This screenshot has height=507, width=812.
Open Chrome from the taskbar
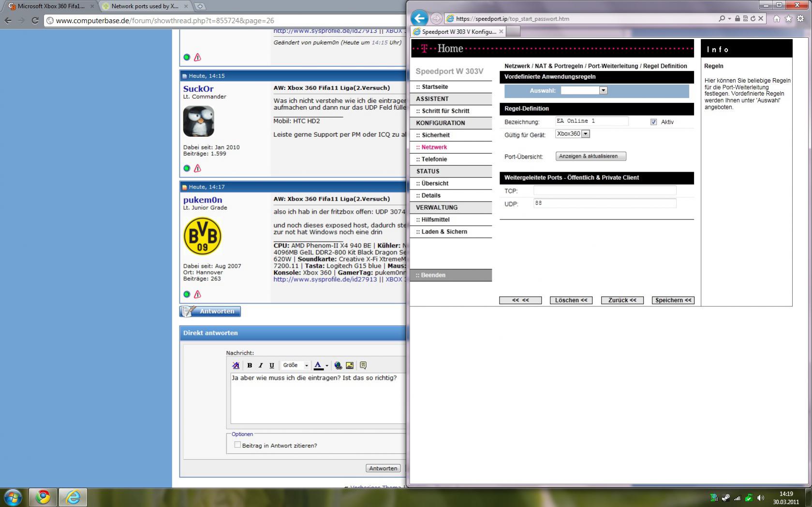click(43, 497)
